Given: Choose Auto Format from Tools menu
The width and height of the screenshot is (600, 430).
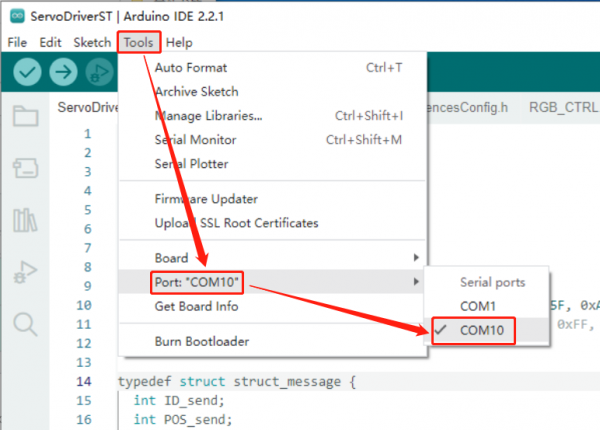Looking at the screenshot, I should [x=191, y=68].
